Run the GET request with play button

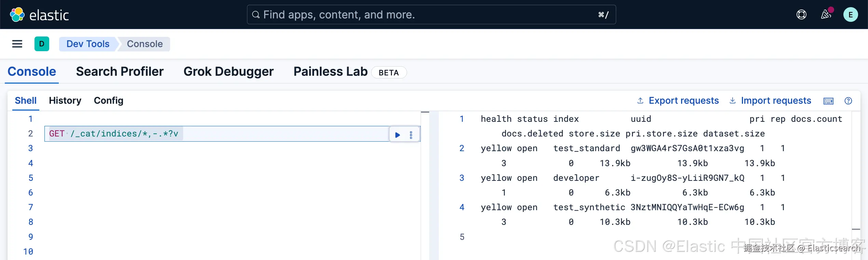coord(397,135)
